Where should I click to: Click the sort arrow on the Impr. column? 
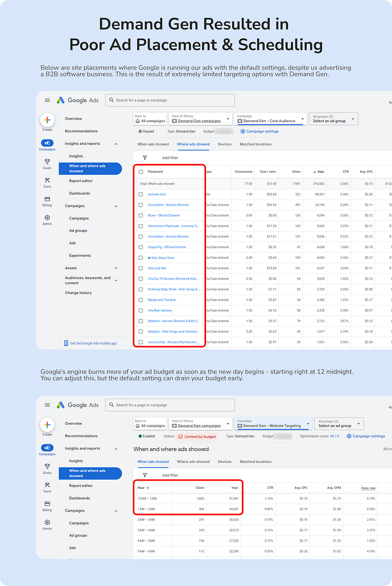pos(315,172)
